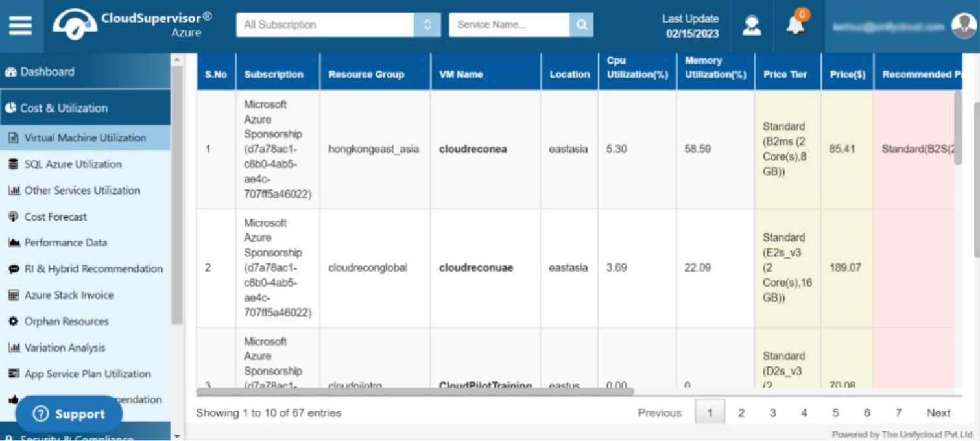The height and width of the screenshot is (441, 980).
Task: Click VM name cloudreconea
Action: (473, 149)
